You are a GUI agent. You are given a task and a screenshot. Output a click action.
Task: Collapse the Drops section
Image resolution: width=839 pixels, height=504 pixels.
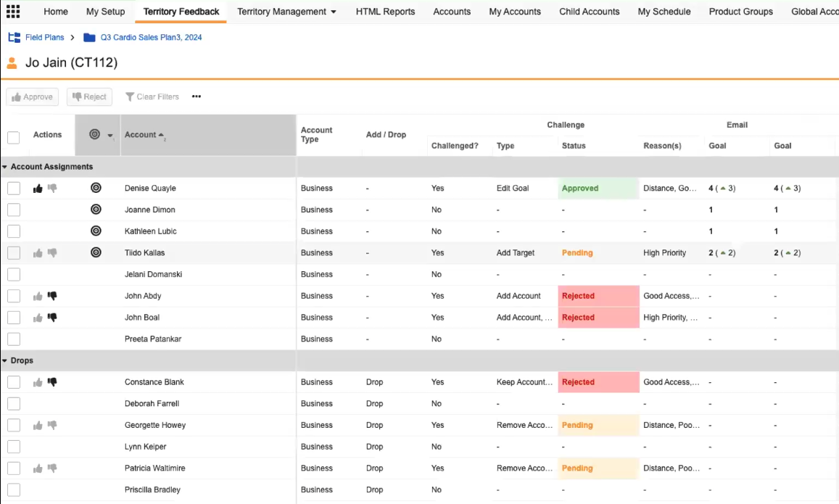[x=5, y=360]
